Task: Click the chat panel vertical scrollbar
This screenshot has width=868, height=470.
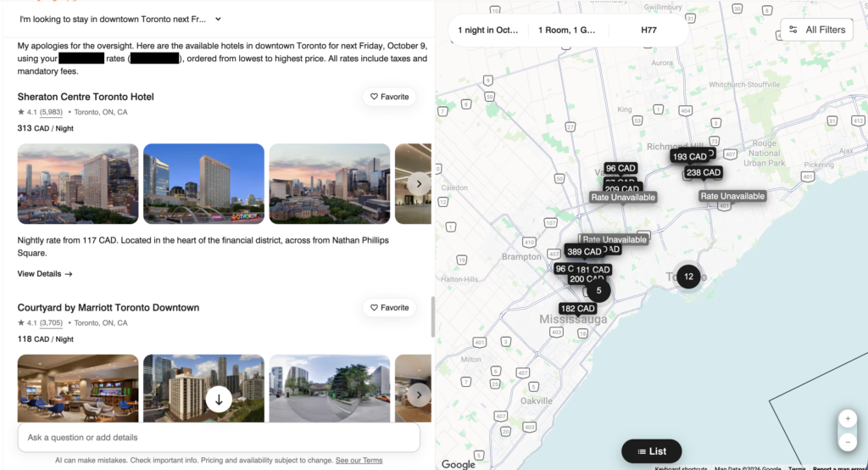Action: click(x=433, y=316)
